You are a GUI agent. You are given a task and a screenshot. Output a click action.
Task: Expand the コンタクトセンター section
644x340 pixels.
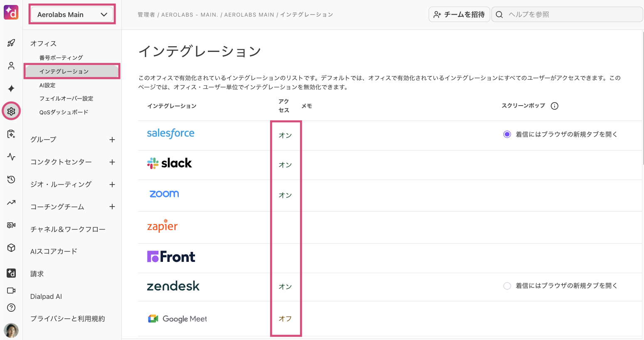(x=112, y=162)
